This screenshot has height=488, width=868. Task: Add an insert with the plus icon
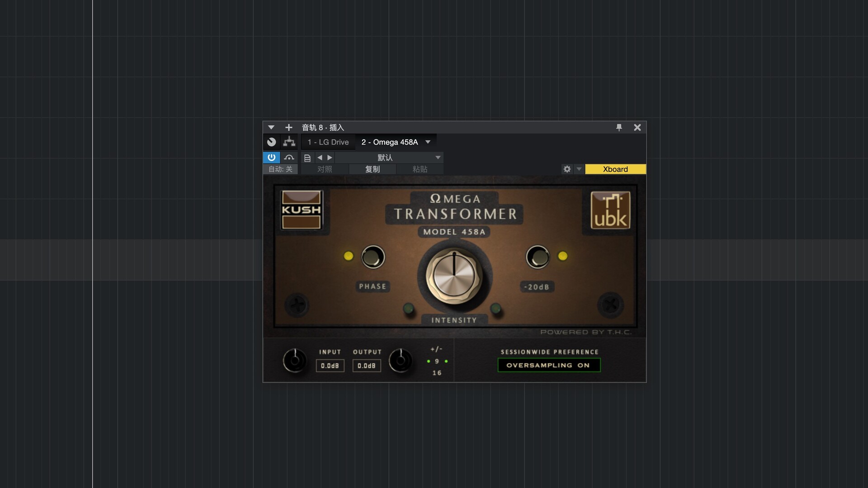(288, 127)
